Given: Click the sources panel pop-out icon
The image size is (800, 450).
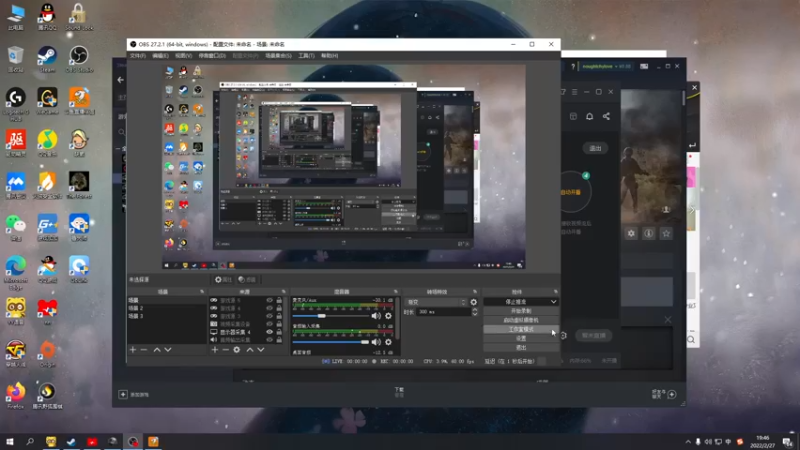Looking at the screenshot, I should [284, 292].
